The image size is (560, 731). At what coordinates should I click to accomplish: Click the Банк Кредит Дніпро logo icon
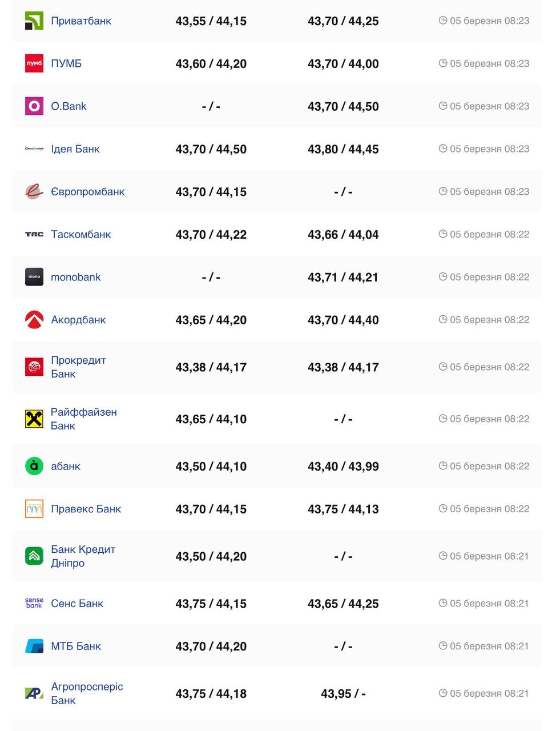coord(34,556)
